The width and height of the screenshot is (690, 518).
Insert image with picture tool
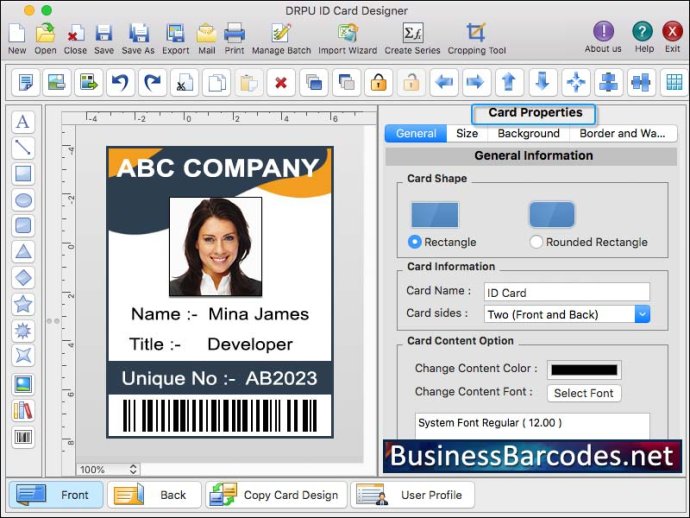(23, 384)
